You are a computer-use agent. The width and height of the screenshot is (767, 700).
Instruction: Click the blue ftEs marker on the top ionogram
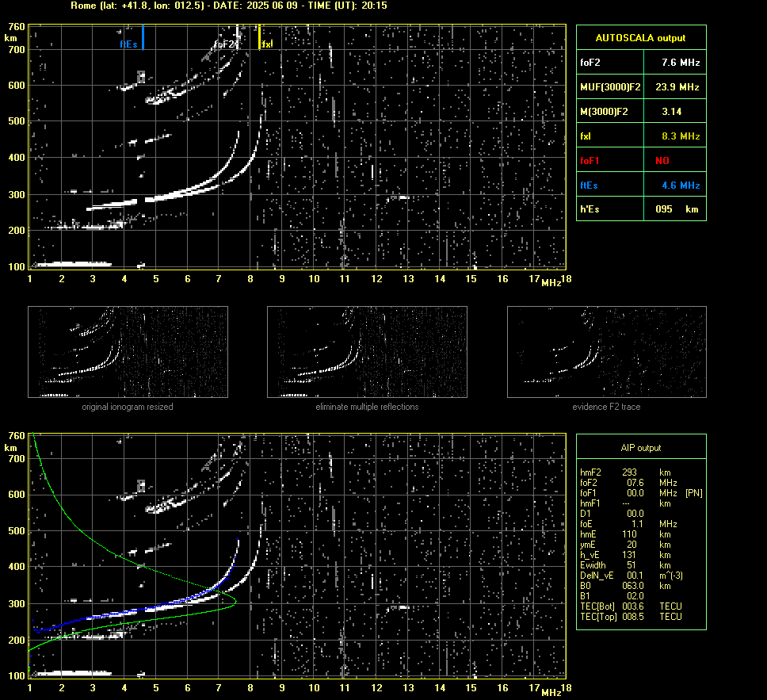pyautogui.click(x=143, y=37)
